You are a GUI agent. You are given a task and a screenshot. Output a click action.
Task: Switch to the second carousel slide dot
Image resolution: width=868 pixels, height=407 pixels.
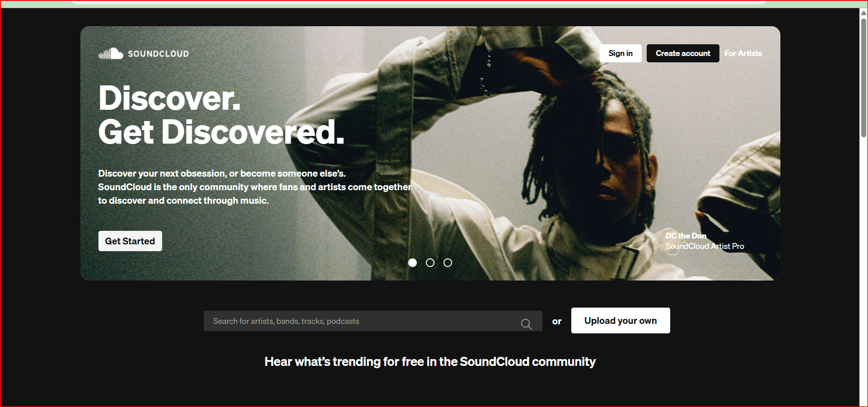[430, 263]
